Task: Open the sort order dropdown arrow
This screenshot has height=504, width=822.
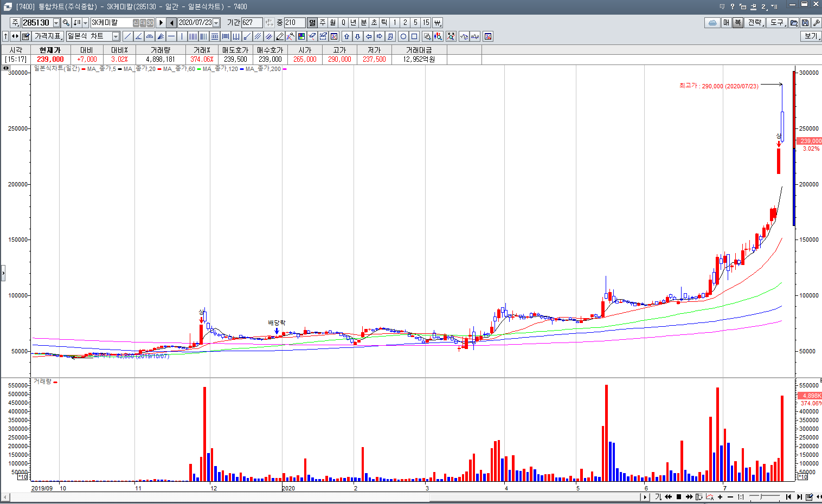Action: click(x=85, y=23)
